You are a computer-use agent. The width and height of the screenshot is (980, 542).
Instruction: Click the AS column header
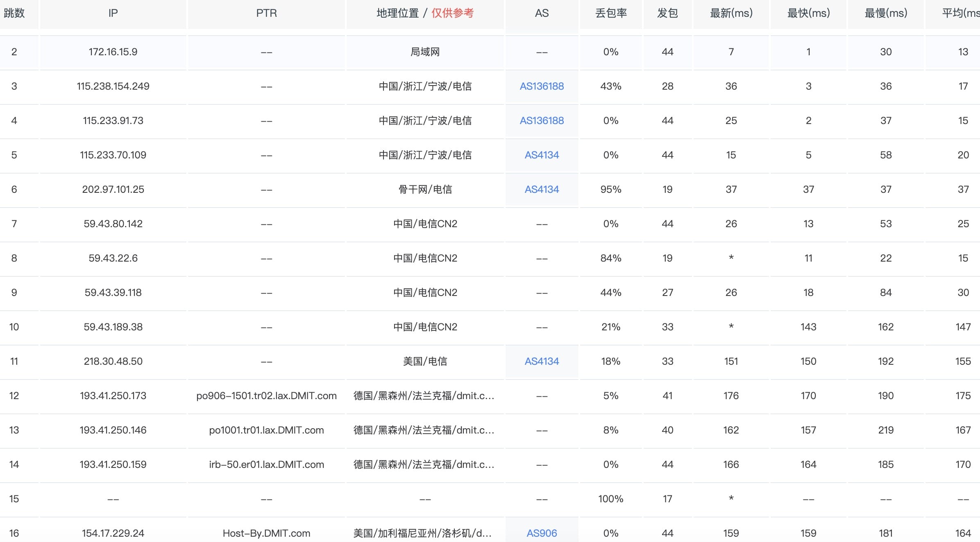click(542, 13)
